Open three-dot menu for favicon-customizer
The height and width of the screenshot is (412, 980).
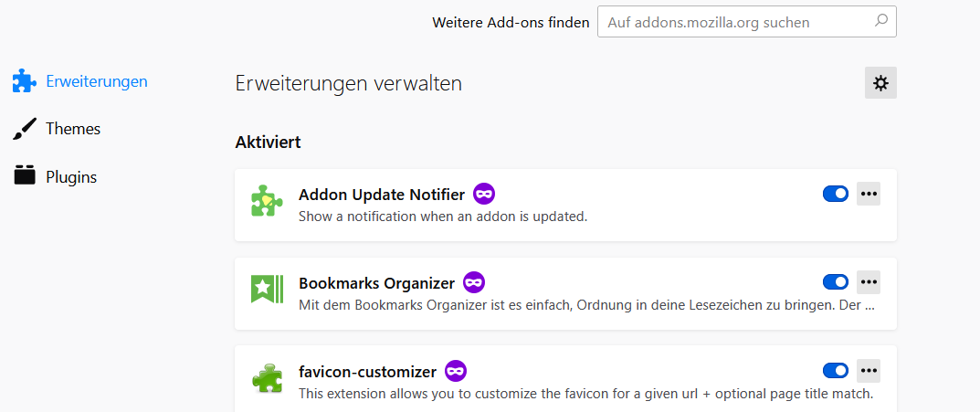(869, 371)
